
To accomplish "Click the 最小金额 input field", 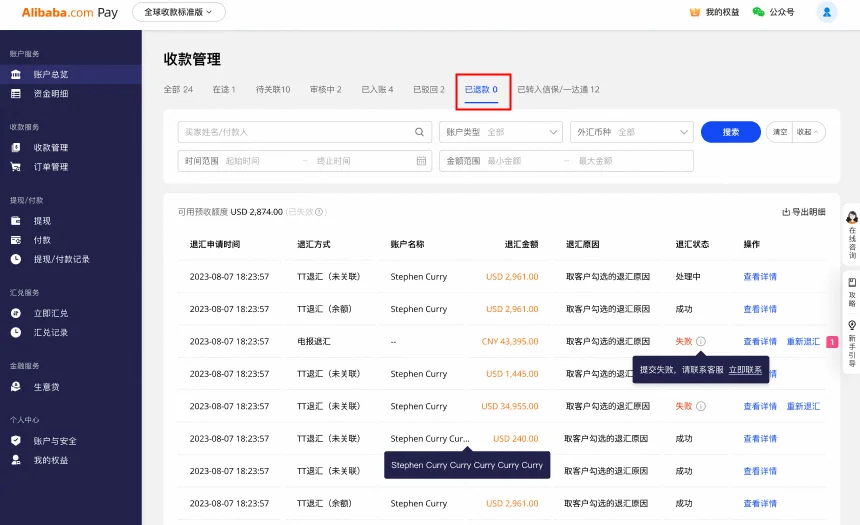I will [x=520, y=161].
